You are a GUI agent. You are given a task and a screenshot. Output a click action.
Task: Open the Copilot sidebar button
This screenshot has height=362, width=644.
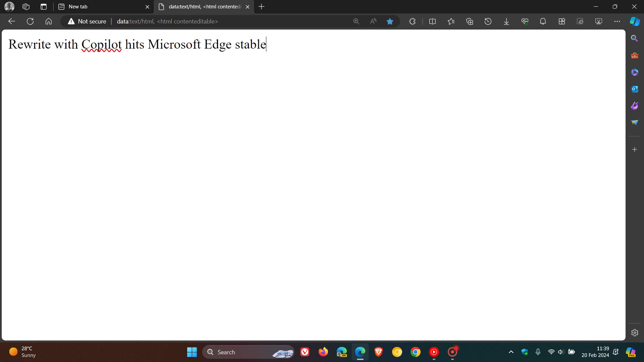point(635,21)
